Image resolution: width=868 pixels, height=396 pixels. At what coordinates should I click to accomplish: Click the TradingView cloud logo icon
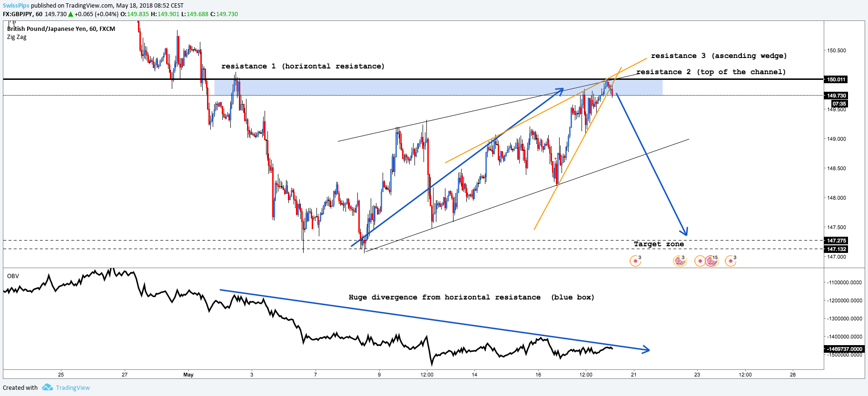coord(47,387)
